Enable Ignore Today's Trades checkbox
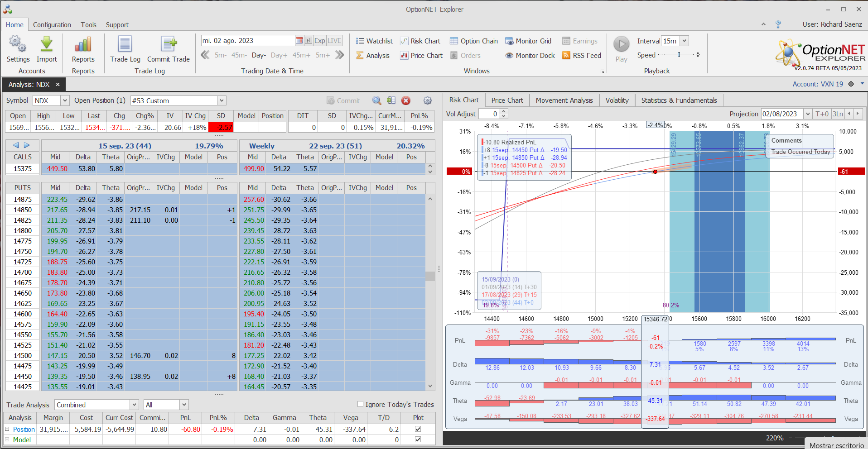Screen dimensions: 868x449 361,404
